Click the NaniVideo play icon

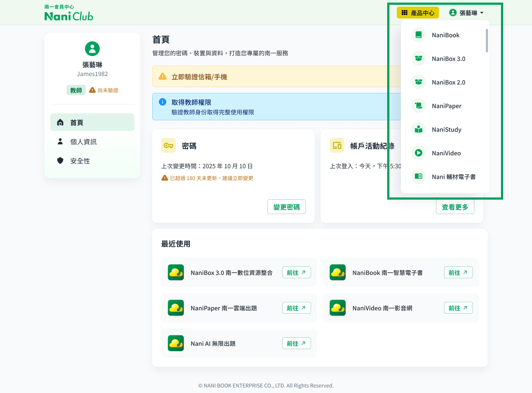[419, 153]
